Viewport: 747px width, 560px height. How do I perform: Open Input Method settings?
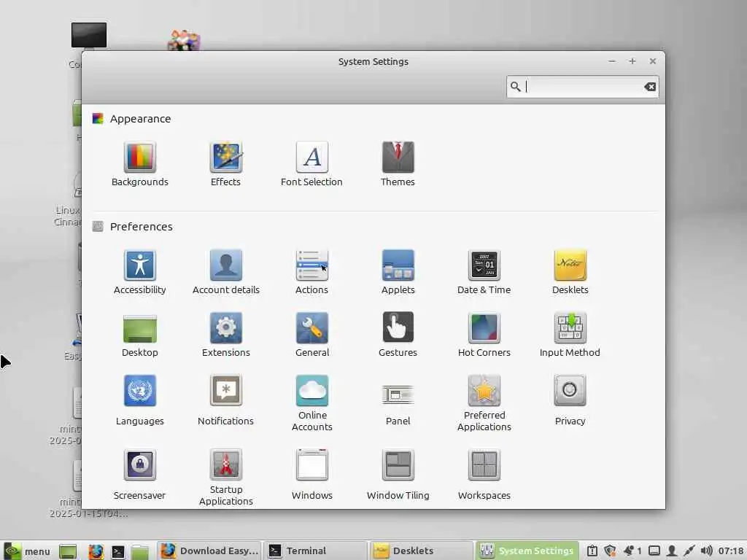click(570, 335)
